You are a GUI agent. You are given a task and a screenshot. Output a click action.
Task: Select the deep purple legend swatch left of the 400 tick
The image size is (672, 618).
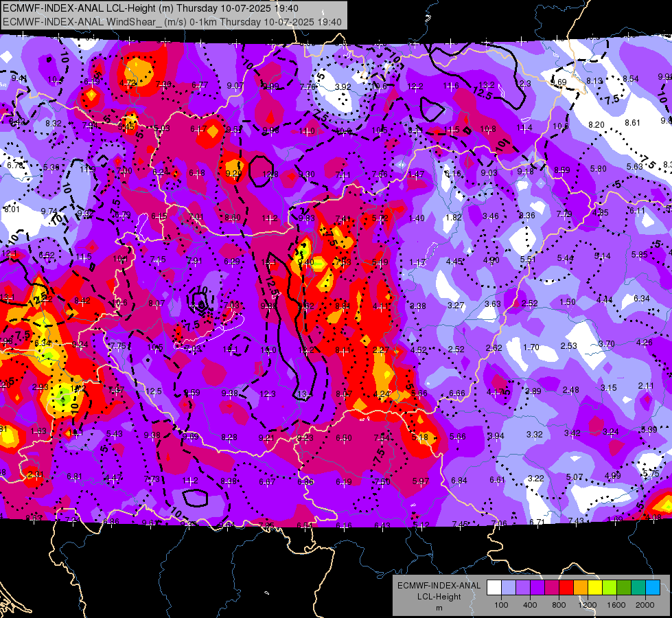(x=537, y=587)
